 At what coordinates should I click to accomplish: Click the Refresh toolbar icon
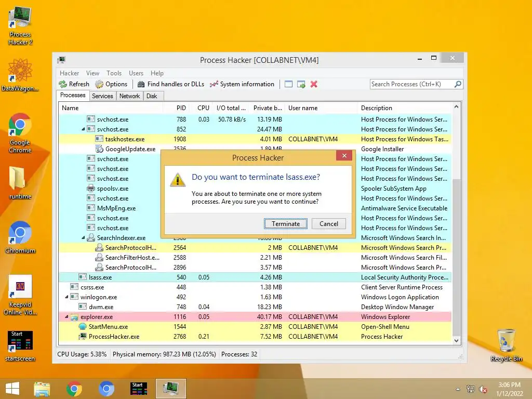click(x=63, y=84)
